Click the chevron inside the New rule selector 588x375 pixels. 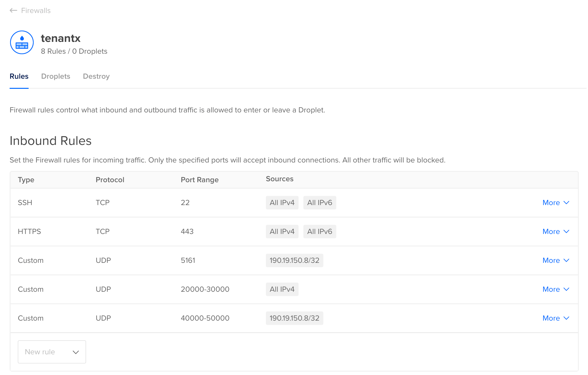75,352
